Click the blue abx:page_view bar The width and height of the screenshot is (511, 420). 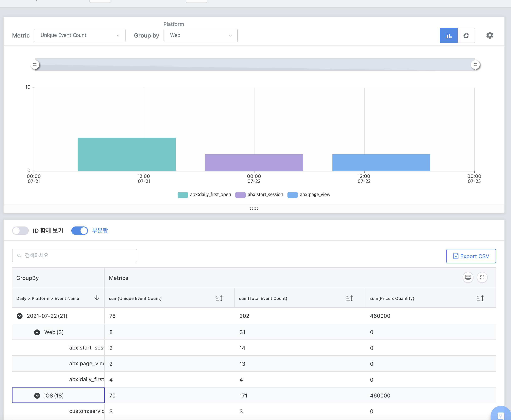tap(381, 163)
